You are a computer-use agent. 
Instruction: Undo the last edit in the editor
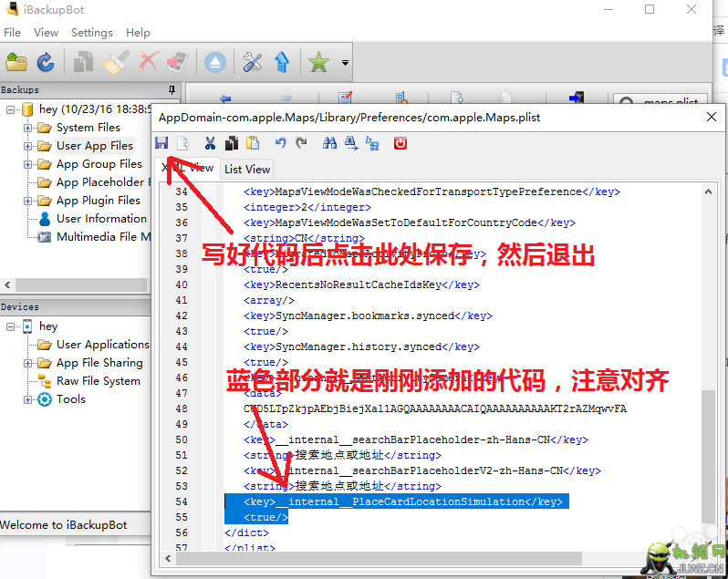pyautogui.click(x=280, y=143)
